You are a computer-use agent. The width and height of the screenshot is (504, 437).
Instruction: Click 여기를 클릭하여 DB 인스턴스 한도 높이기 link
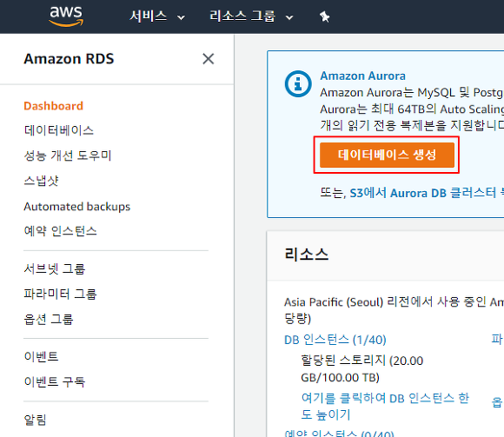385,406
